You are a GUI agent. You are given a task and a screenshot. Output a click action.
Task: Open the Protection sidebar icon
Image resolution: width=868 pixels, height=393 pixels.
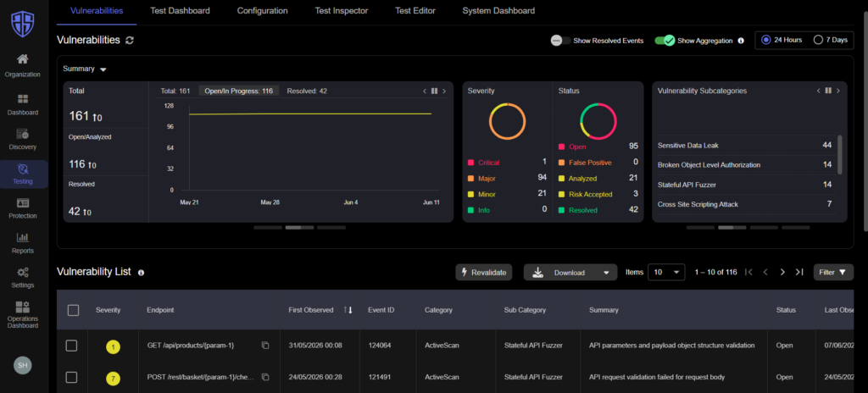(23, 202)
